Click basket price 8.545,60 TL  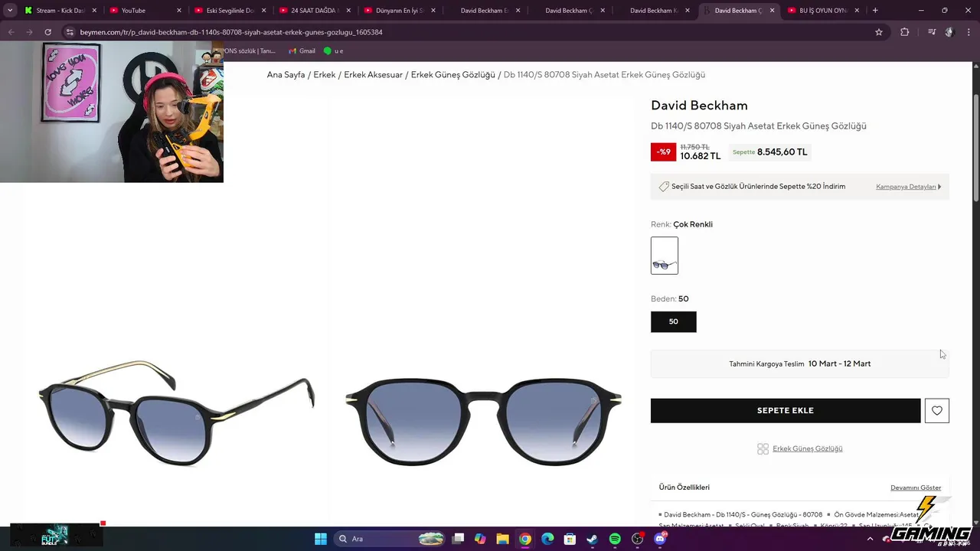click(782, 152)
